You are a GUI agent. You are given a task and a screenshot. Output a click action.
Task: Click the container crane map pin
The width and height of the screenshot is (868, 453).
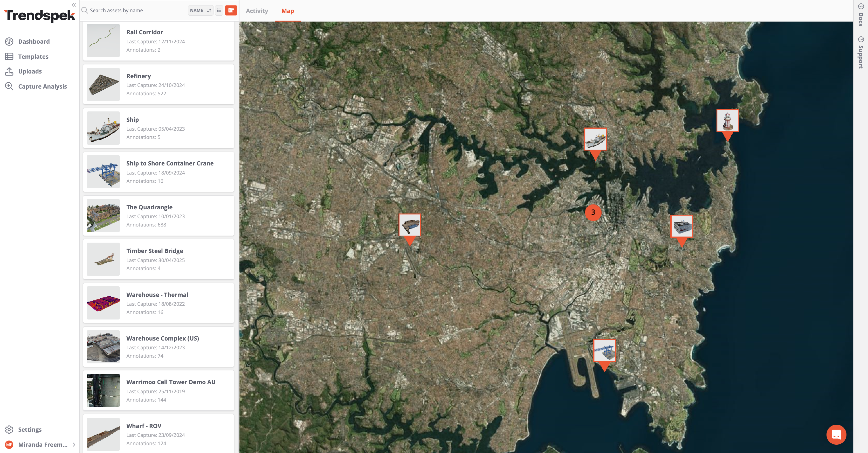(604, 351)
